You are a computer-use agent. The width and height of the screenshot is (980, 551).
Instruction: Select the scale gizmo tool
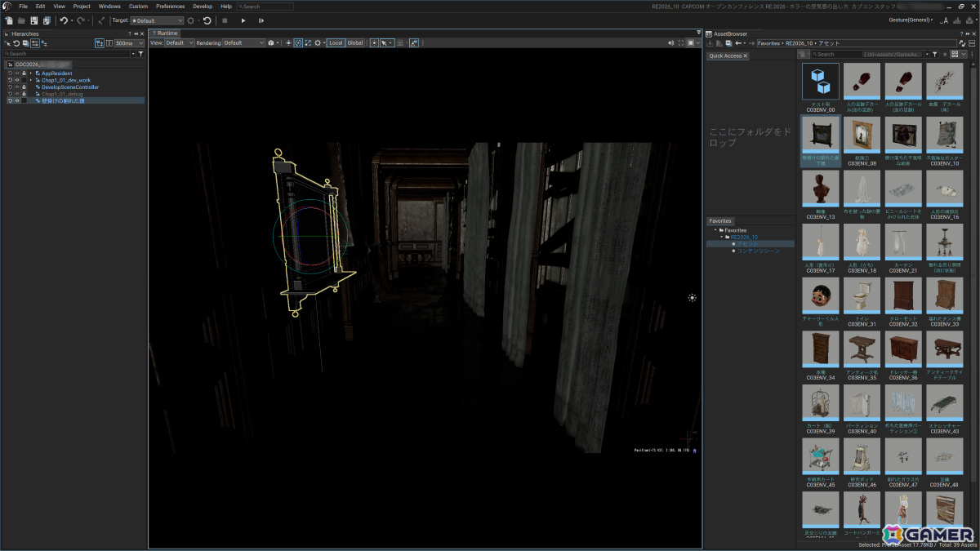tap(308, 42)
